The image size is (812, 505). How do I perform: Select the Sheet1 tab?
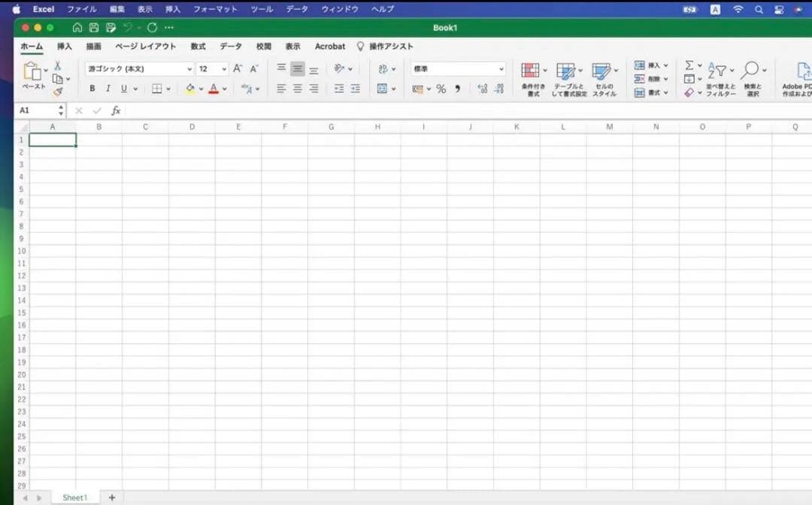pyautogui.click(x=74, y=497)
